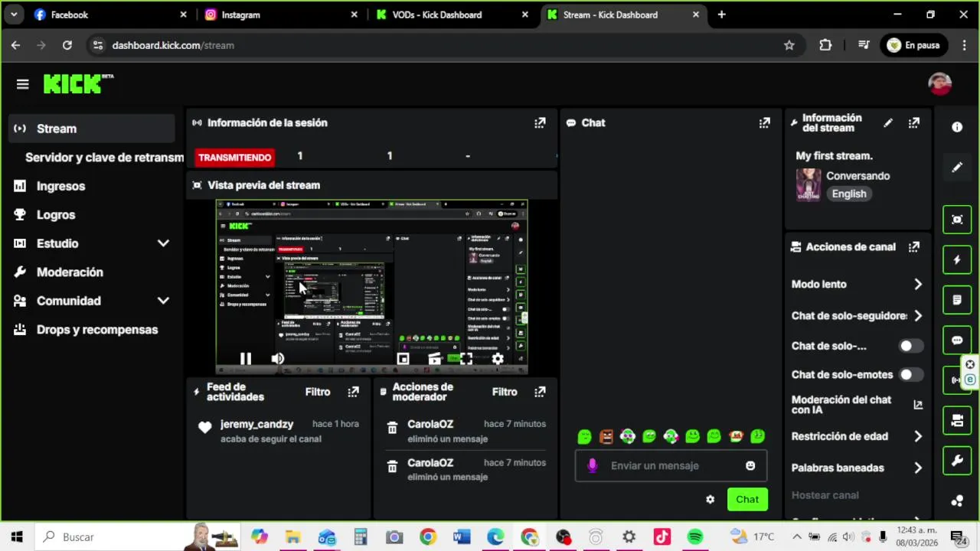The width and height of the screenshot is (980, 551).
Task: Click the browser address bar URL
Action: (x=173, y=45)
